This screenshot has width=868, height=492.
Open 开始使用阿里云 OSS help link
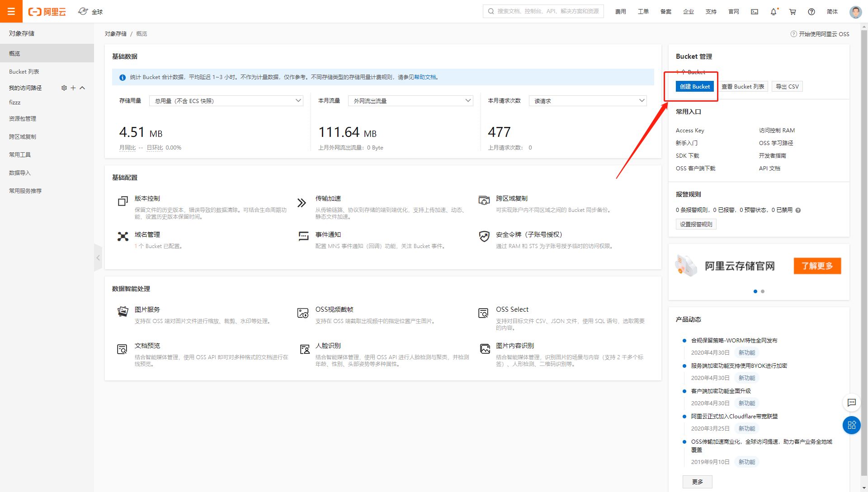tap(820, 34)
